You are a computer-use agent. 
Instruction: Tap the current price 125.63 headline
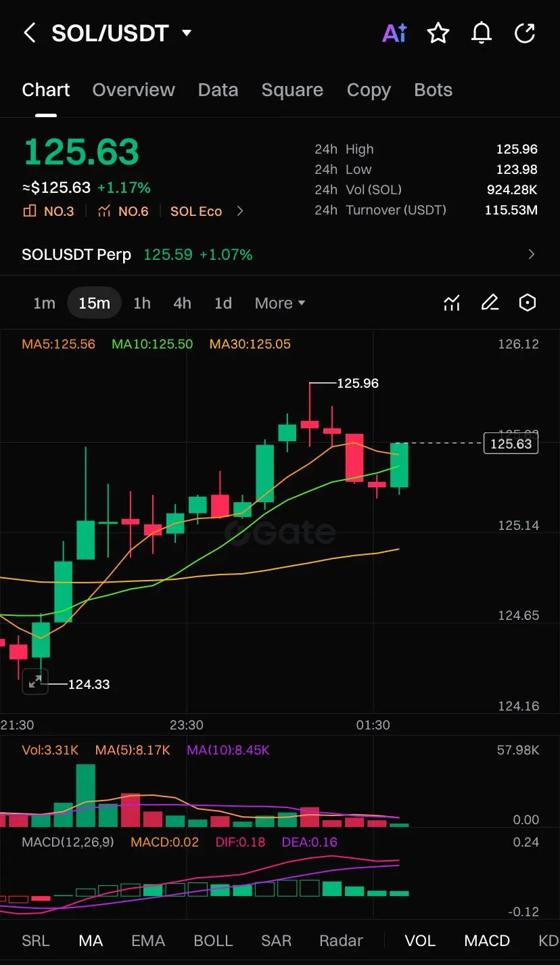click(x=81, y=152)
